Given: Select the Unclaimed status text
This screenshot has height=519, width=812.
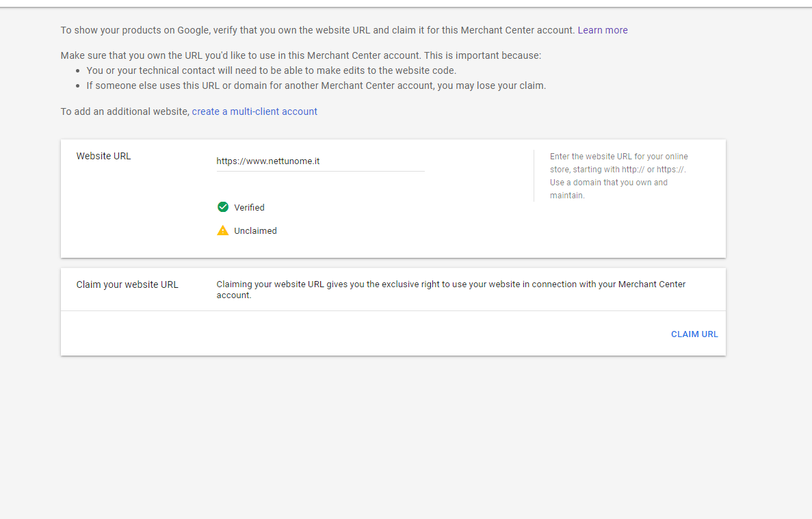Looking at the screenshot, I should click(255, 231).
